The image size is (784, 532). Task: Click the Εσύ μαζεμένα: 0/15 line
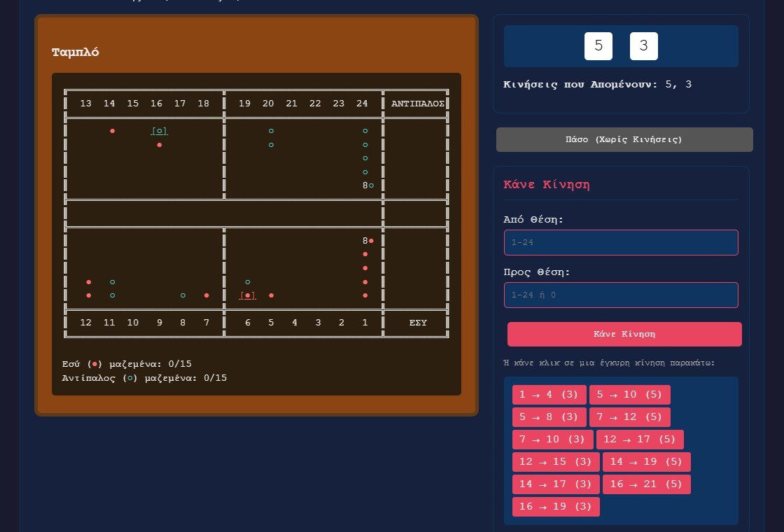[127, 364]
